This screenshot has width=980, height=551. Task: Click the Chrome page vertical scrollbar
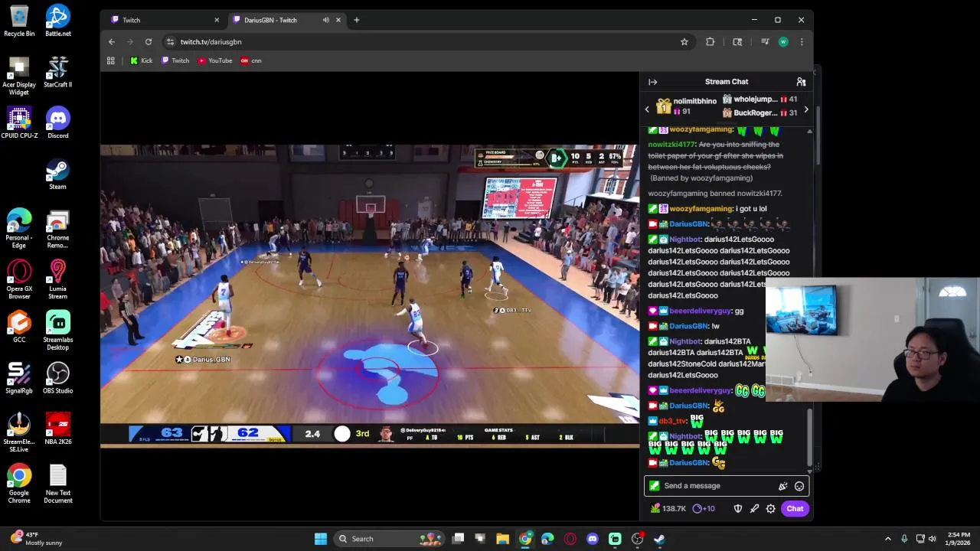(x=818, y=135)
